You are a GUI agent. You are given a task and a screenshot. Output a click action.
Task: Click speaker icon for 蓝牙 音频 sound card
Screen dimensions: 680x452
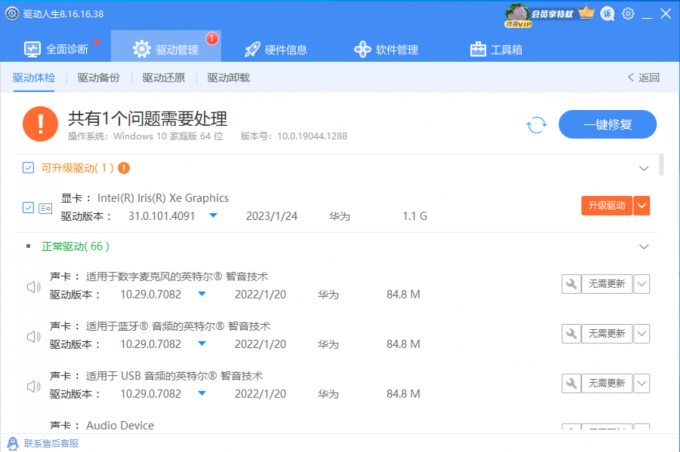(33, 337)
